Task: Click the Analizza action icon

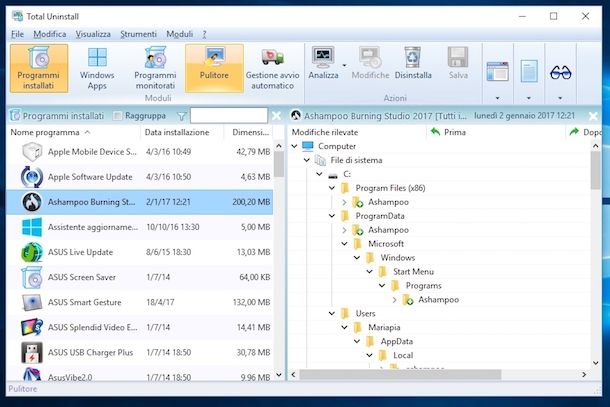Action: tap(323, 58)
